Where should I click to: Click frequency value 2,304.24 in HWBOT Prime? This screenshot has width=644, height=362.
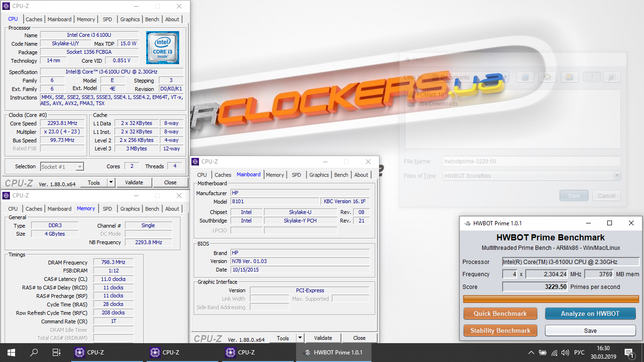pyautogui.click(x=547, y=274)
